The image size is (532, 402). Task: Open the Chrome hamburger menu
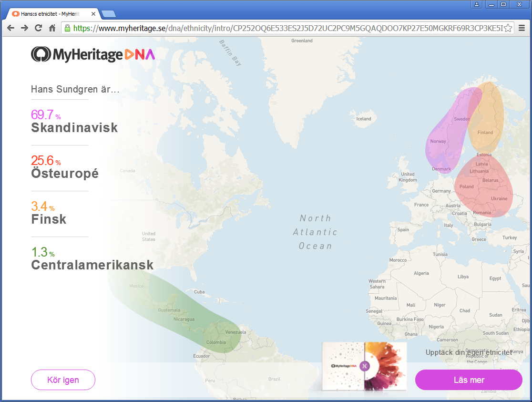pos(522,28)
